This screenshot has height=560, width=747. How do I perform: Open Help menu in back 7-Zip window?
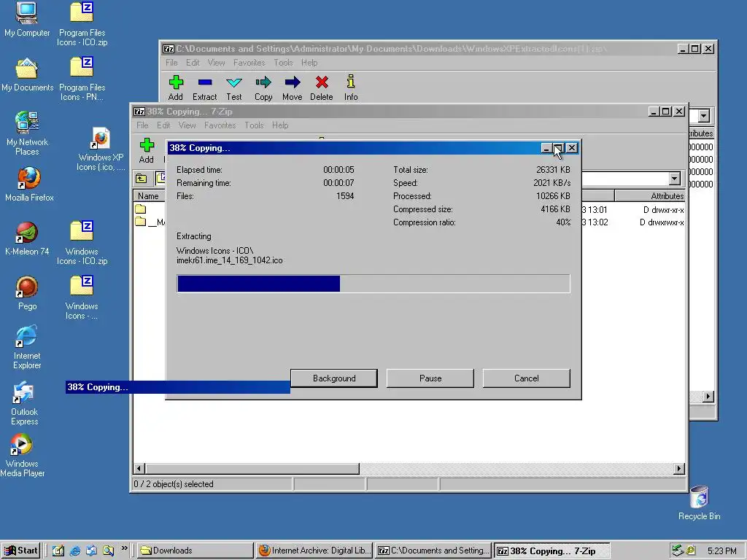[x=309, y=63]
